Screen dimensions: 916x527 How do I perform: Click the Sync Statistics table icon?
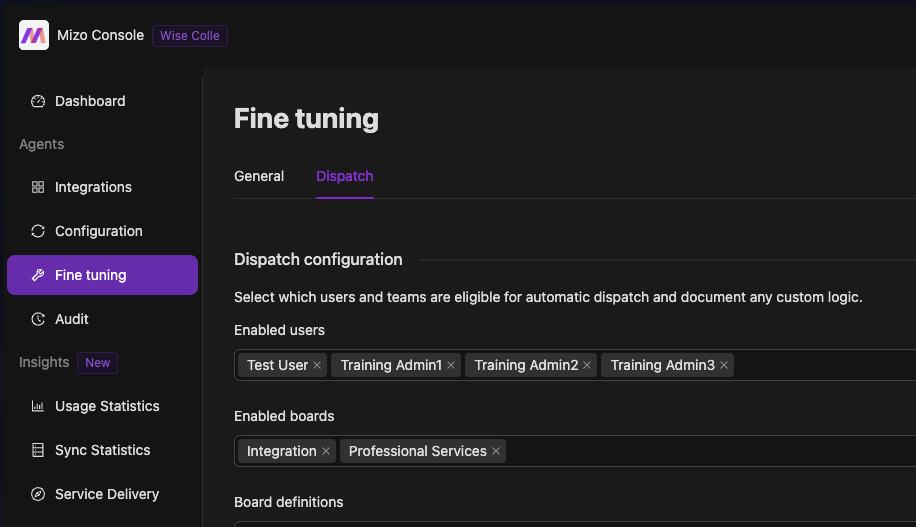click(x=38, y=450)
